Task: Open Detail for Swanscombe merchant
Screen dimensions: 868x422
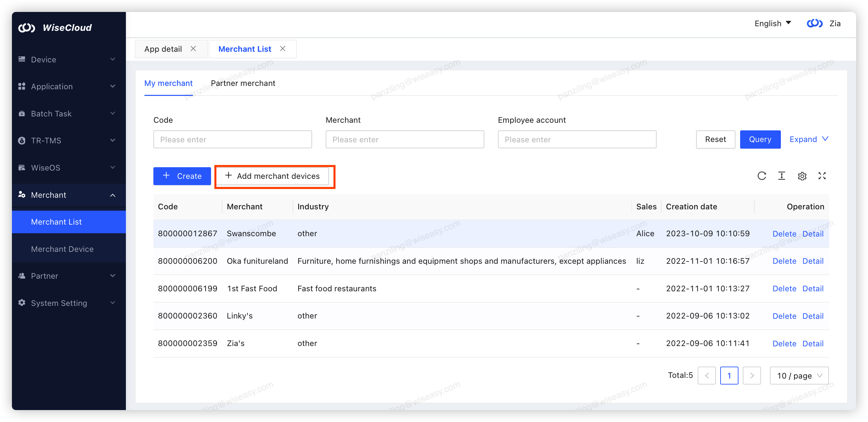Action: coord(812,234)
